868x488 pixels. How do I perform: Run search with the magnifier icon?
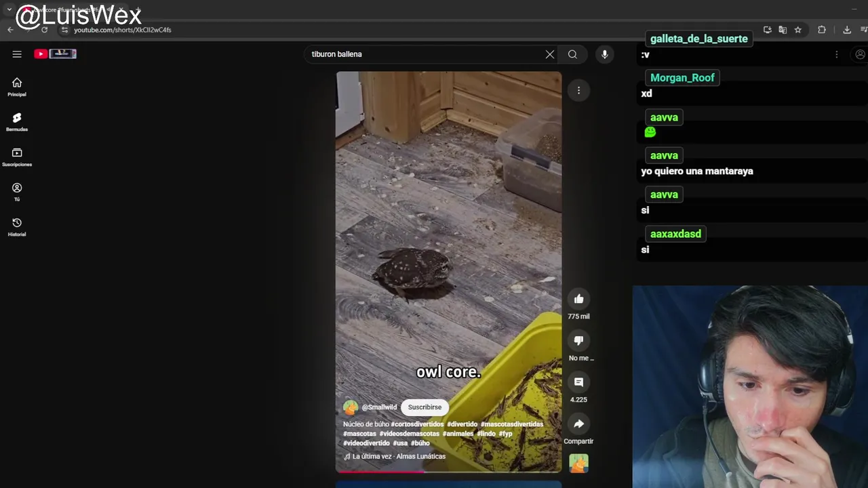pyautogui.click(x=572, y=54)
